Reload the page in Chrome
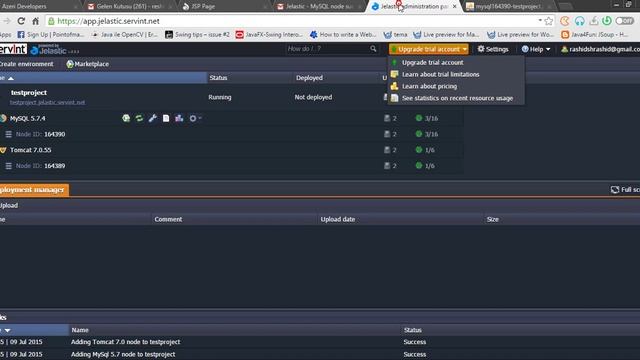640x360 pixels. [21, 21]
